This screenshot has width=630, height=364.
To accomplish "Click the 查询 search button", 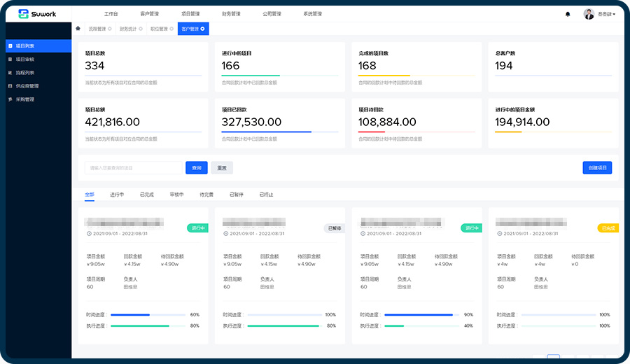I will point(197,168).
